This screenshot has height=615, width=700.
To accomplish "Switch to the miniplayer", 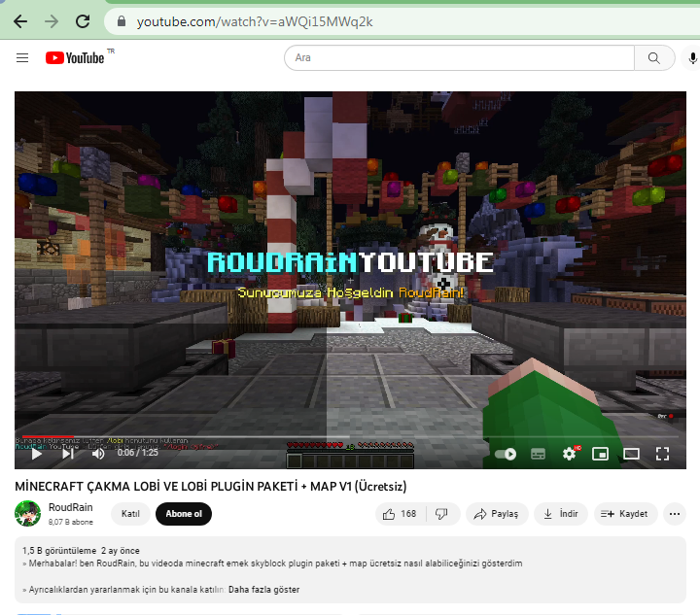I will (x=600, y=454).
